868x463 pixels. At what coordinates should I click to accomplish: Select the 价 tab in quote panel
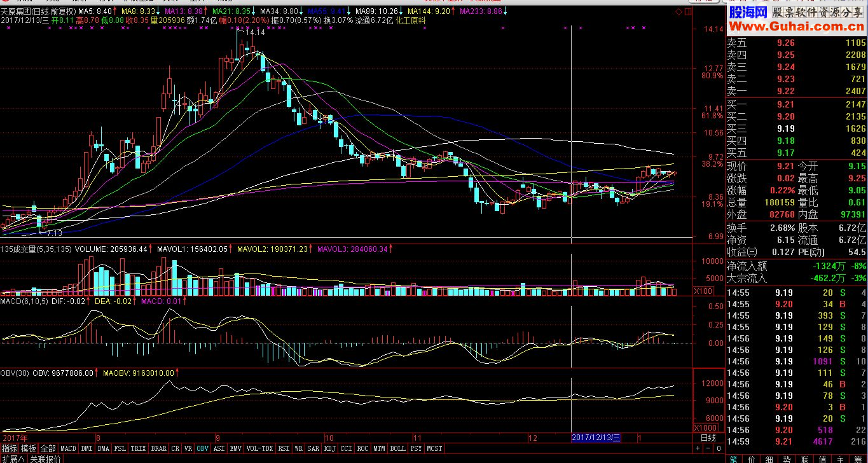[x=752, y=459]
